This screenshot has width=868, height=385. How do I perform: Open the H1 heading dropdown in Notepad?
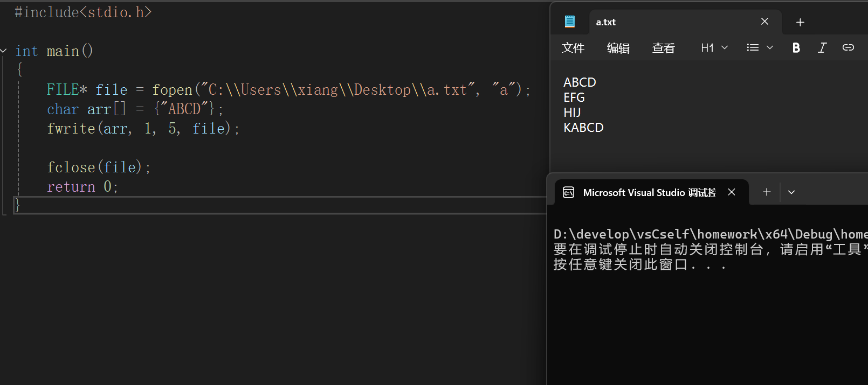click(714, 48)
